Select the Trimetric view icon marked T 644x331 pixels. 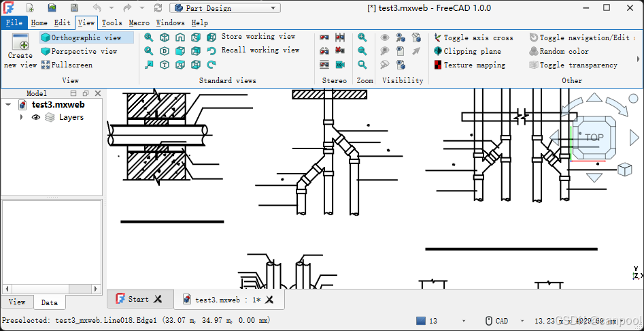click(165, 65)
